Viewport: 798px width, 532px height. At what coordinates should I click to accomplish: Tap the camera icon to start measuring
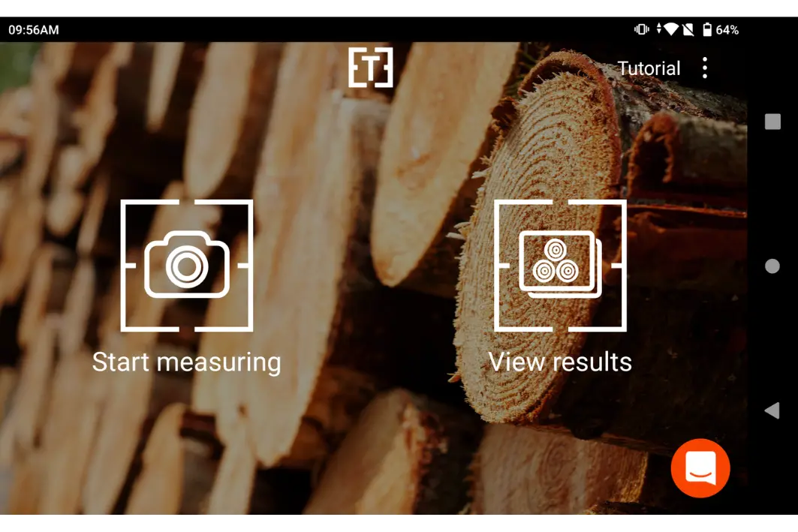coord(186,266)
